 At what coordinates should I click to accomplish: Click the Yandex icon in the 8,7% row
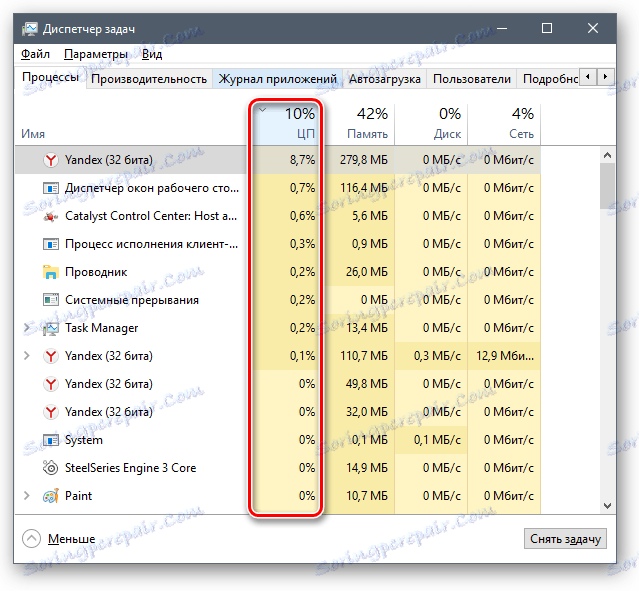(x=51, y=160)
